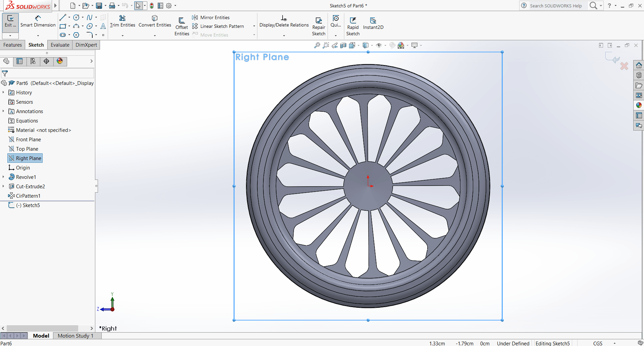Switch to the Features tab
644x346 pixels.
click(x=13, y=45)
